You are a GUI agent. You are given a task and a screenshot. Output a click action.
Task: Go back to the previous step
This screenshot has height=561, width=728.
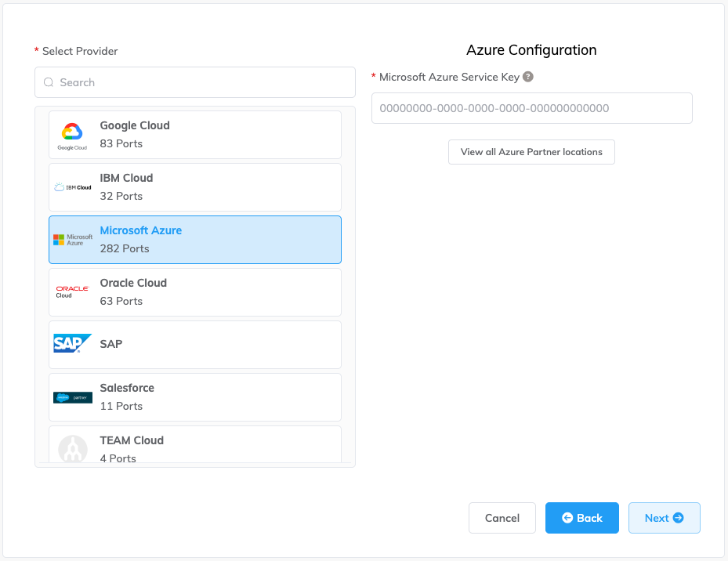pyautogui.click(x=581, y=517)
